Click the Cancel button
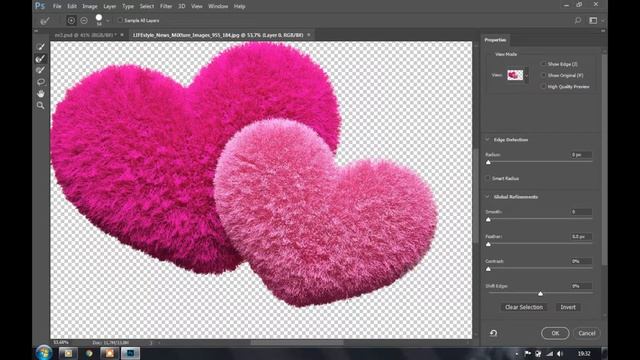640x360 pixels. (587, 333)
